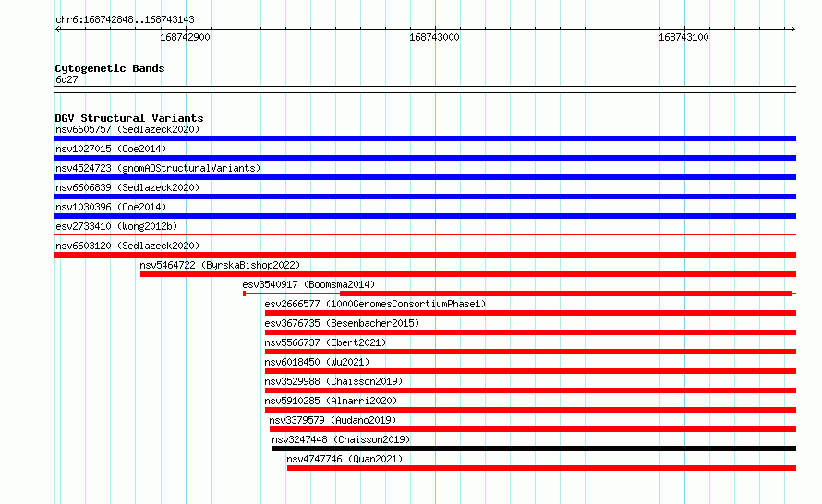The width and height of the screenshot is (822, 504).
Task: Select the blue bar under nsv4524723
Action: pos(425,177)
